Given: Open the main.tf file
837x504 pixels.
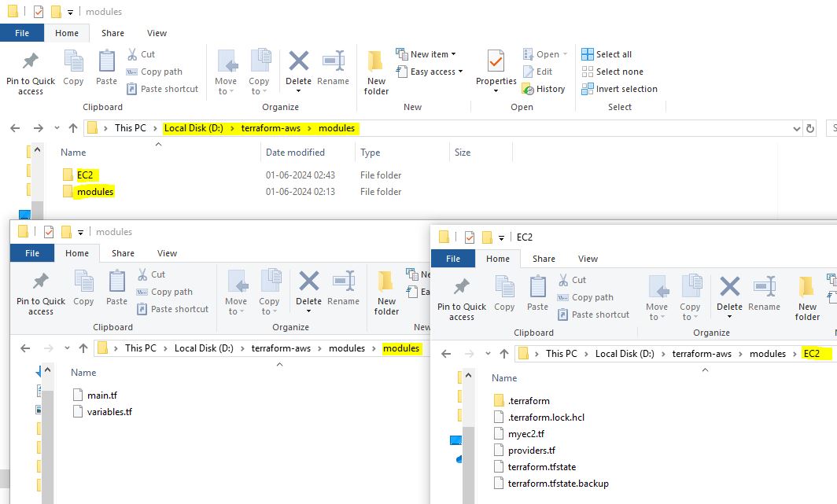Looking at the screenshot, I should [x=101, y=395].
